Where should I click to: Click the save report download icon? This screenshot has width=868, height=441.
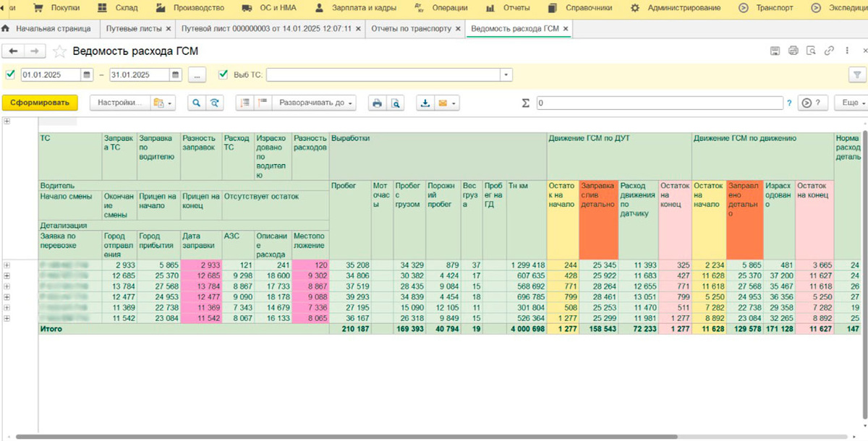tap(426, 103)
